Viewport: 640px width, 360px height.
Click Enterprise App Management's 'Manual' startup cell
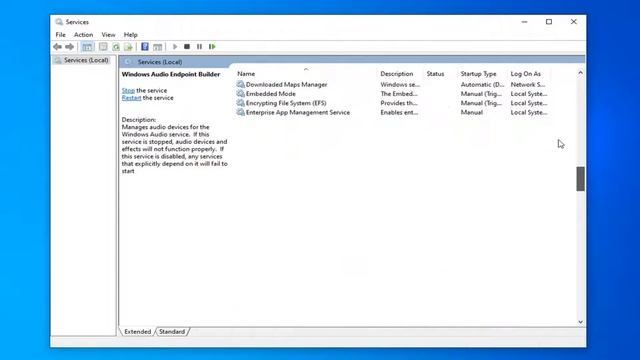(x=472, y=112)
